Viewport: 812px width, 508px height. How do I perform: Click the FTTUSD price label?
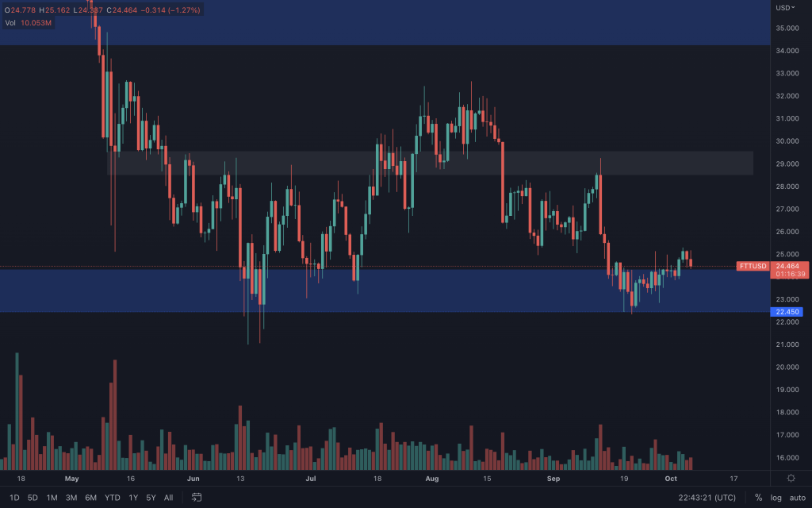[x=752, y=266]
